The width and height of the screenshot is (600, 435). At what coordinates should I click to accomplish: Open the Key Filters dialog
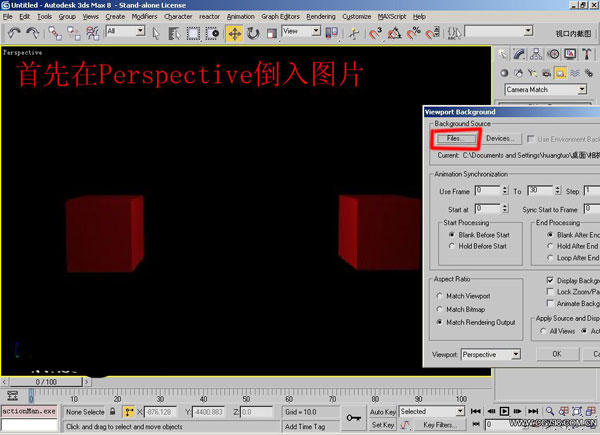(x=440, y=425)
